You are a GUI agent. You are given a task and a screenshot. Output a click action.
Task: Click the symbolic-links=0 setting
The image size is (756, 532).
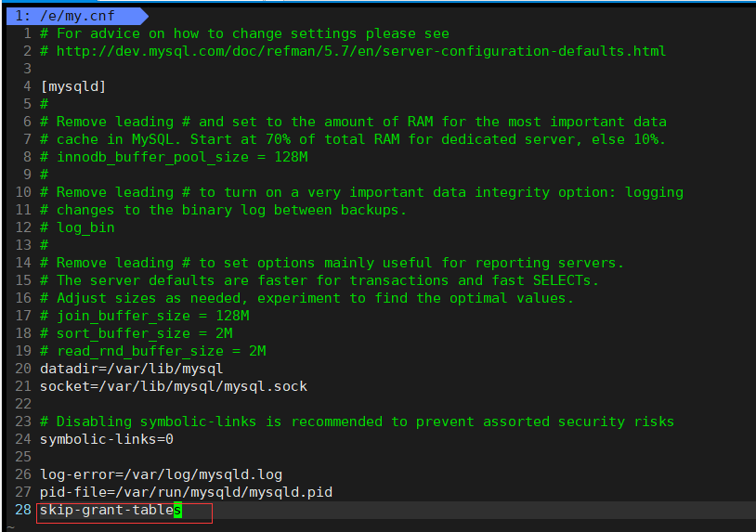[x=107, y=439]
